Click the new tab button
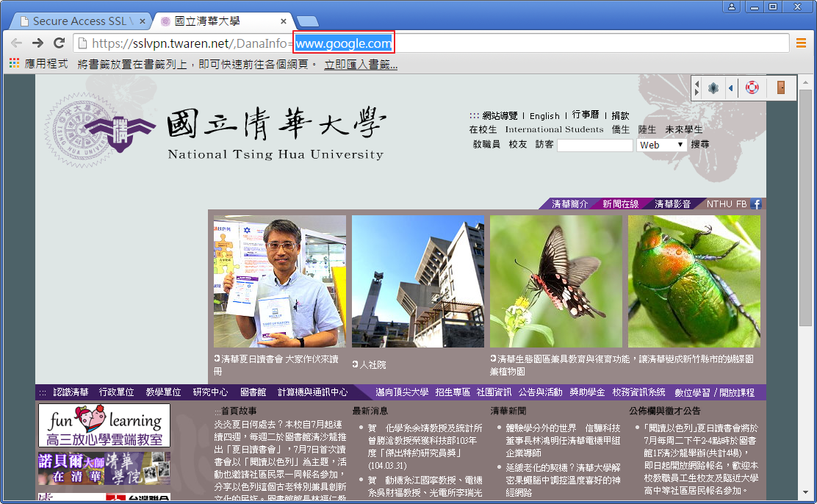Screen dimensions: 817x504 click(x=307, y=21)
